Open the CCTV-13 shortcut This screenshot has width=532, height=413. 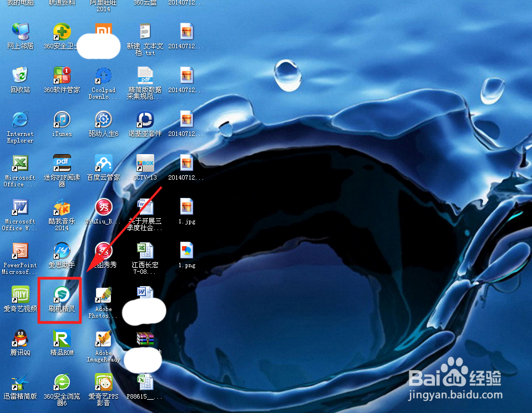[x=145, y=164]
